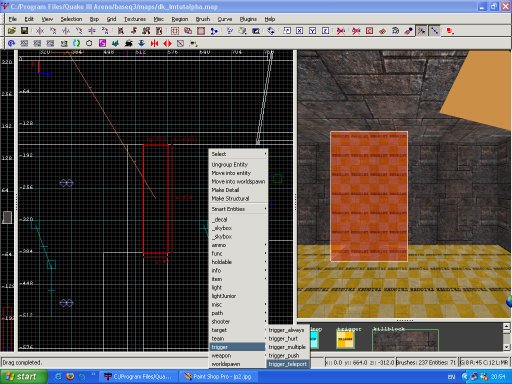This screenshot has width=512, height=384.
Task: Click the red inward arrows icon
Action: click(154, 43)
